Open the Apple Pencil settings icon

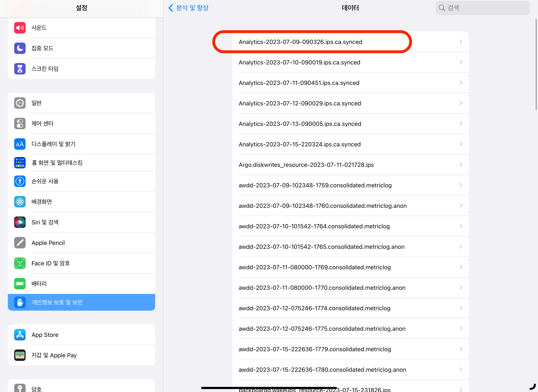[x=20, y=243]
